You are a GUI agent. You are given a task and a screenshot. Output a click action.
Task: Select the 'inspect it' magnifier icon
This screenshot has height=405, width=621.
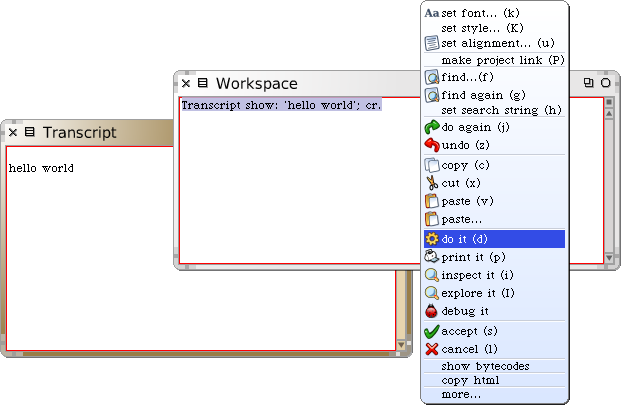coord(431,275)
